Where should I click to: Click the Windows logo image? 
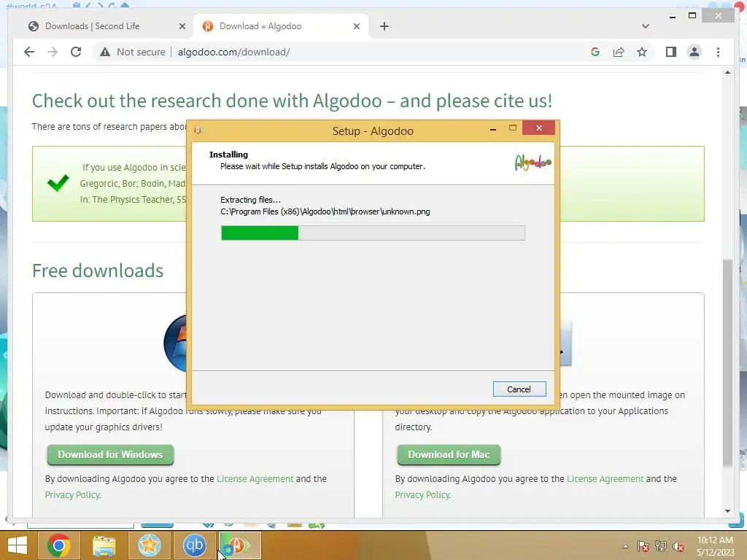pos(175,343)
